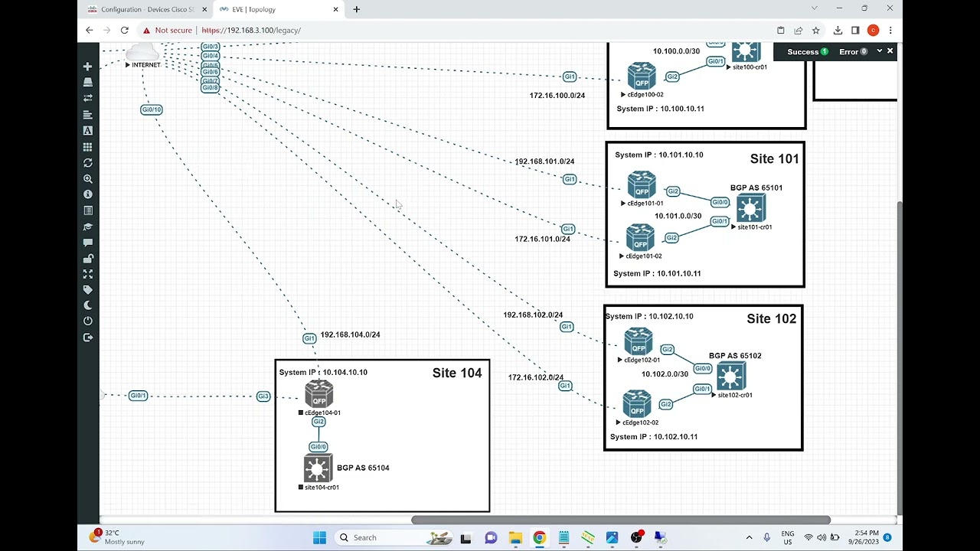Bookmark this page star icon

816,31
